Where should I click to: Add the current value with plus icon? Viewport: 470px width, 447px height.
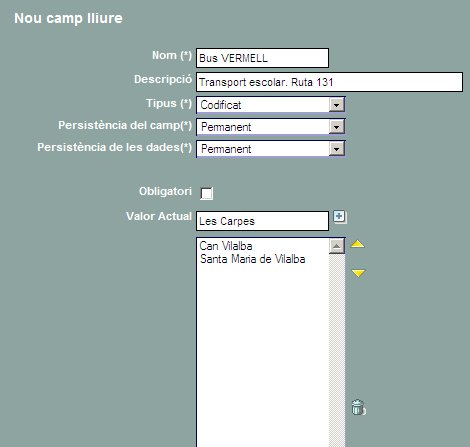tap(340, 217)
